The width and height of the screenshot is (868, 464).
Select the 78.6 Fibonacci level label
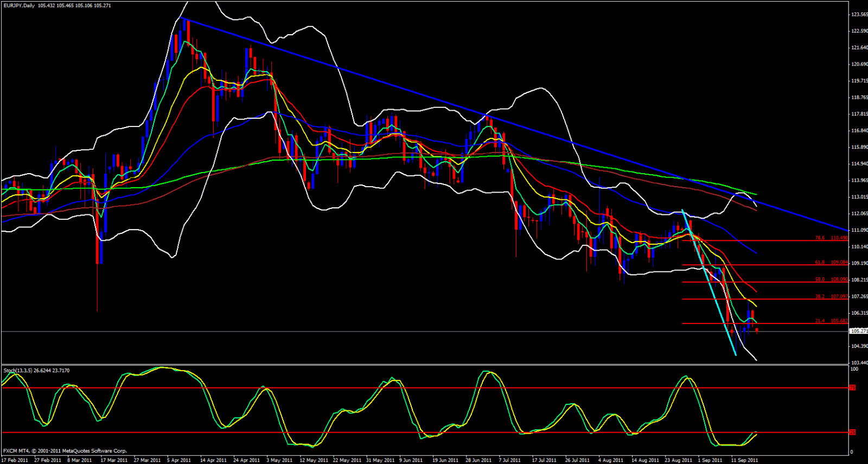click(x=820, y=238)
